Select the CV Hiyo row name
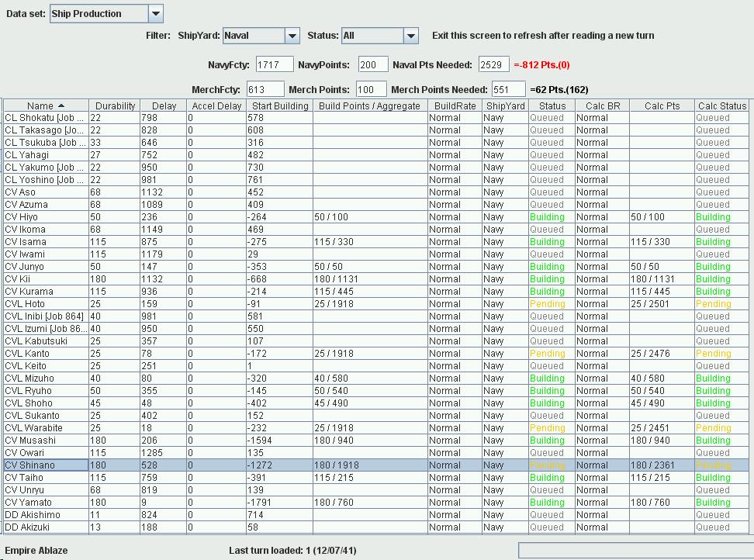754x560 pixels. [x=47, y=217]
